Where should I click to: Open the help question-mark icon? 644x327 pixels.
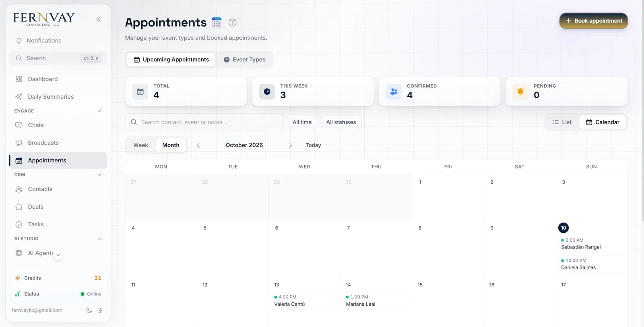[232, 23]
